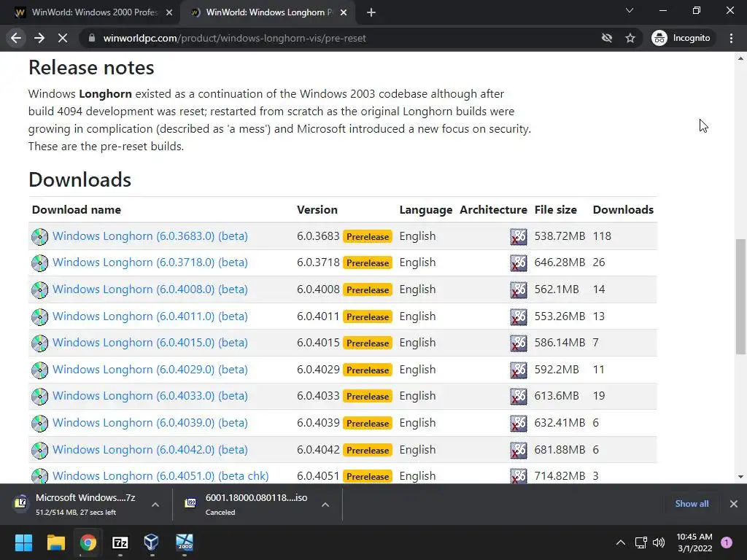
Task: Open 7-Zip from the taskbar
Action: pos(120,542)
